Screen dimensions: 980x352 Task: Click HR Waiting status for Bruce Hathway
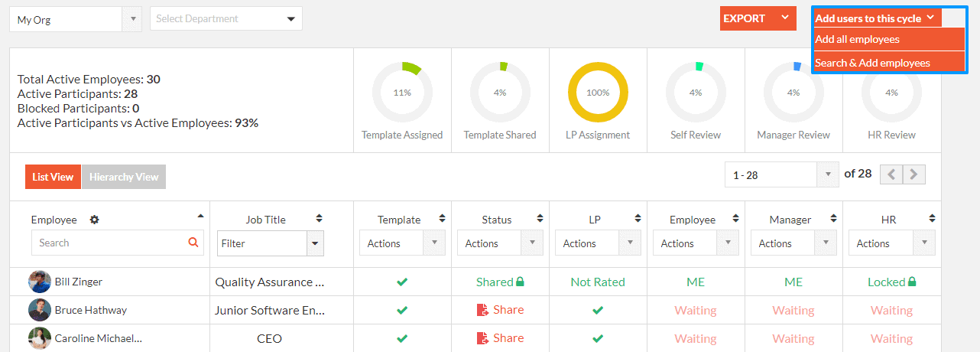click(x=891, y=310)
